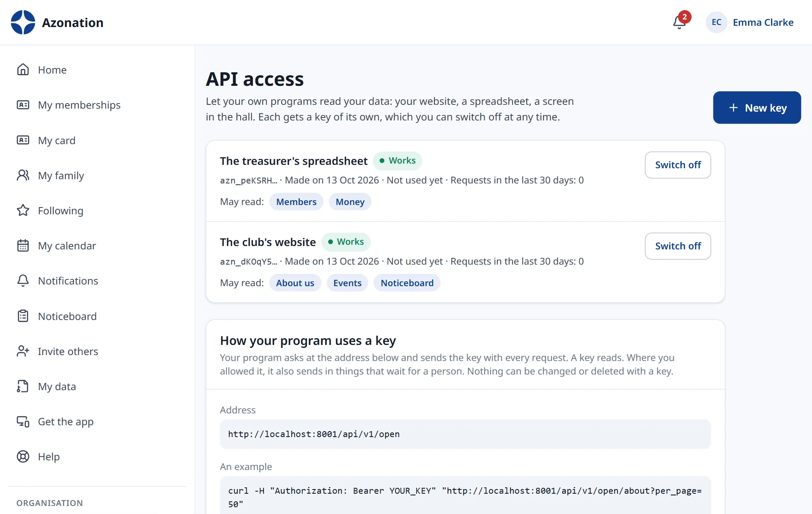This screenshot has width=812, height=514.
Task: Click the Money permission tag
Action: (x=350, y=202)
